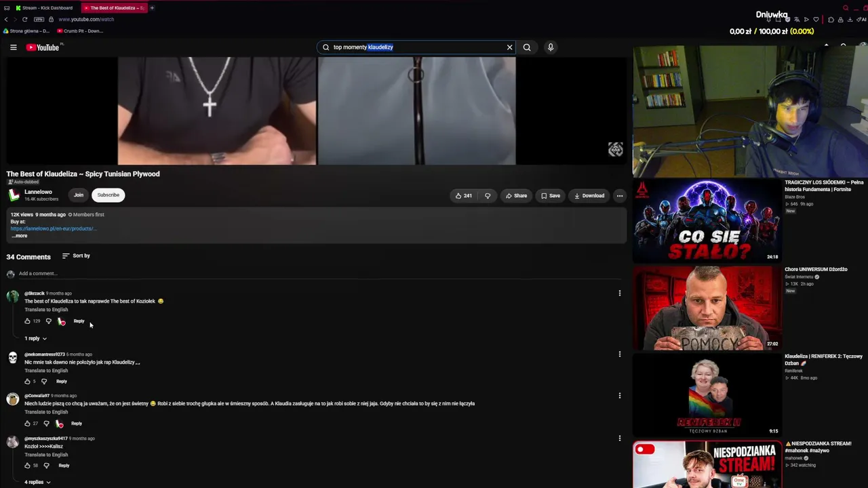Reply to the @nekomantress9273 comment
Image resolution: width=868 pixels, height=488 pixels.
pos(62,382)
